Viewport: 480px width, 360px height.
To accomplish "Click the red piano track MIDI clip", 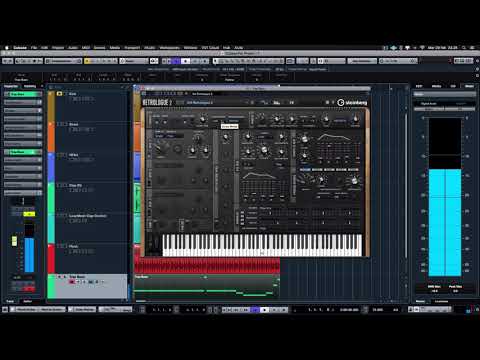I will click(207, 266).
